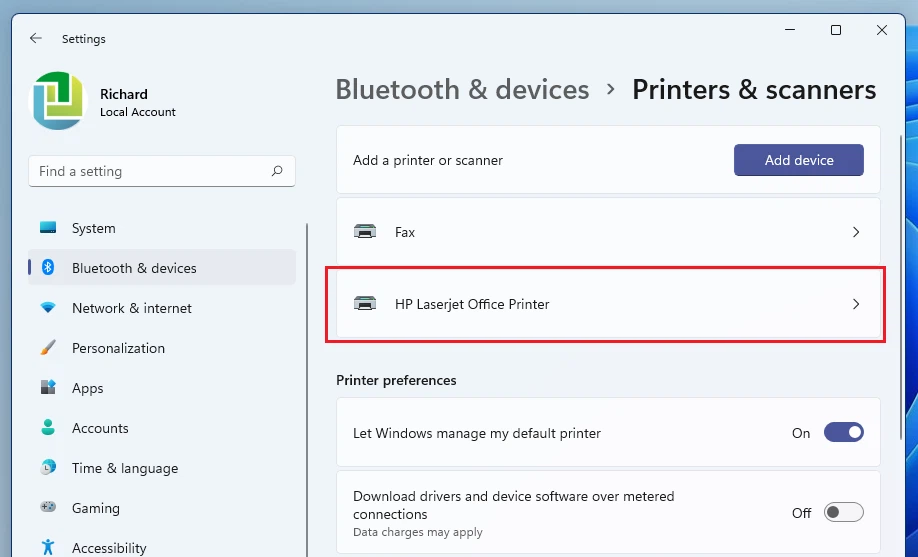This screenshot has width=918, height=557.
Task: Expand the Fax device chevron
Action: (x=855, y=232)
